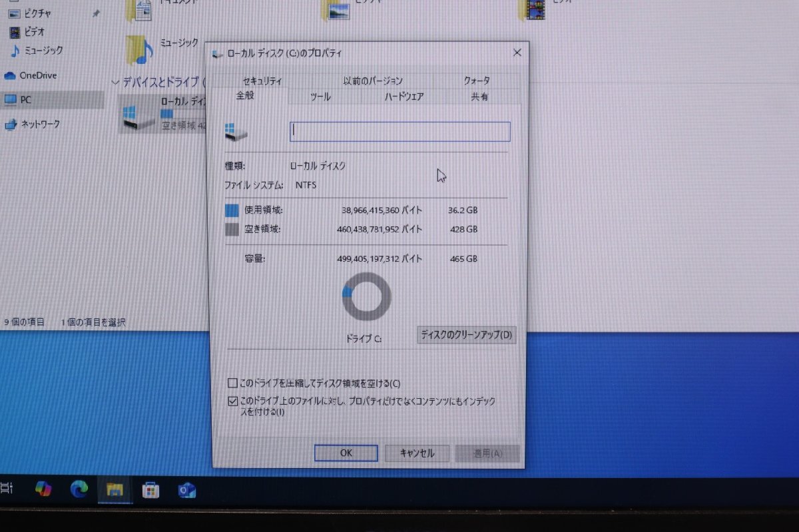Open the 共有 tab

[479, 97]
